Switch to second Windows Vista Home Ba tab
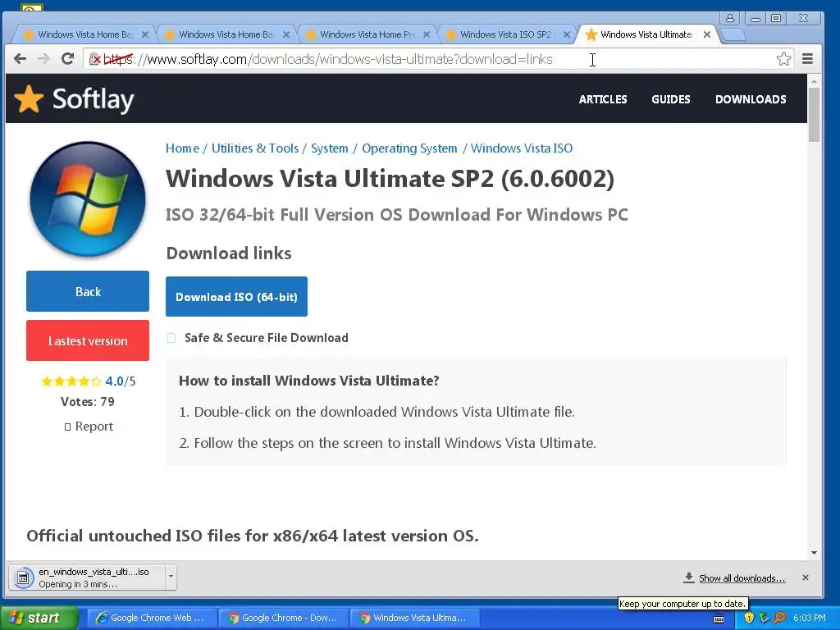840x630 pixels. click(226, 34)
